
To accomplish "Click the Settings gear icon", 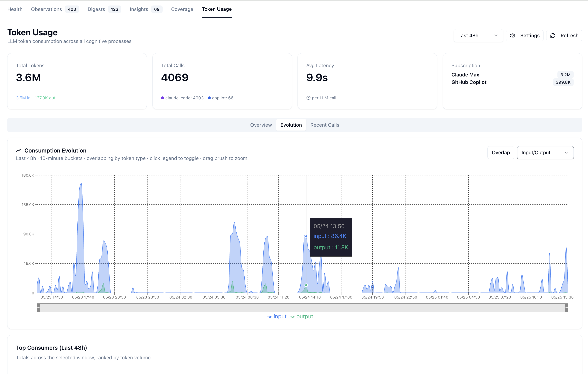I will point(513,36).
